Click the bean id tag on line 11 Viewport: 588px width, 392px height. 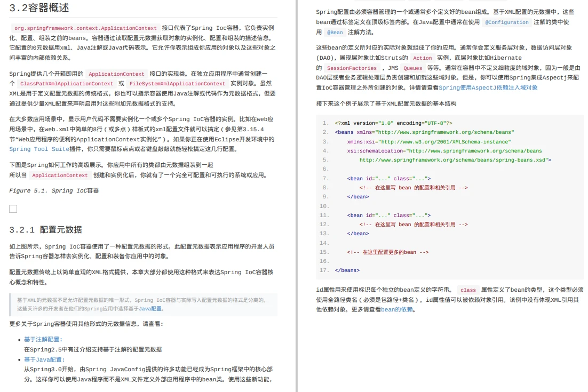point(389,215)
